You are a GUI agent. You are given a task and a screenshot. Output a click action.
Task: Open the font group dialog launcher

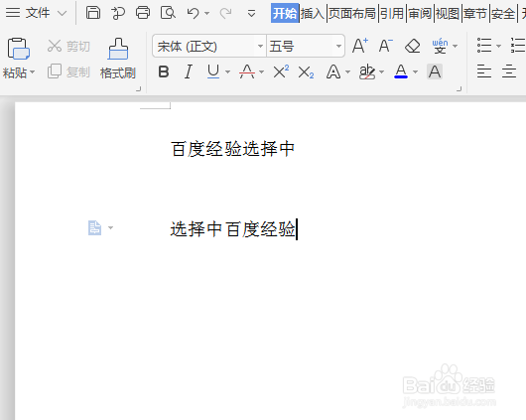pos(459,89)
